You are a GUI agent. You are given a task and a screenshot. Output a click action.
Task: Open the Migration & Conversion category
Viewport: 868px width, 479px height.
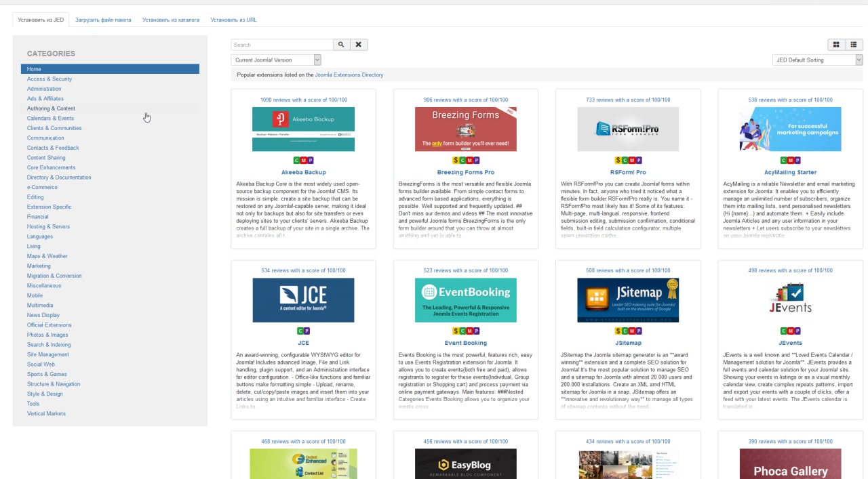pos(54,276)
